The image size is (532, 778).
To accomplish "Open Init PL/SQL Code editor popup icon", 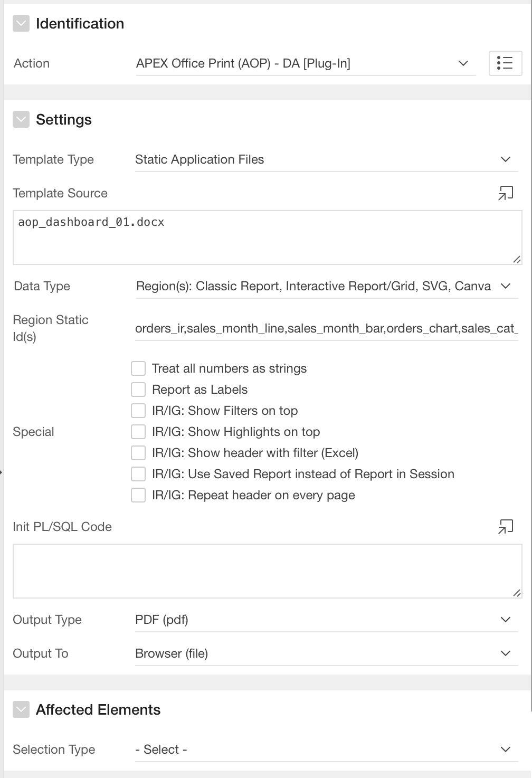I will (x=505, y=527).
